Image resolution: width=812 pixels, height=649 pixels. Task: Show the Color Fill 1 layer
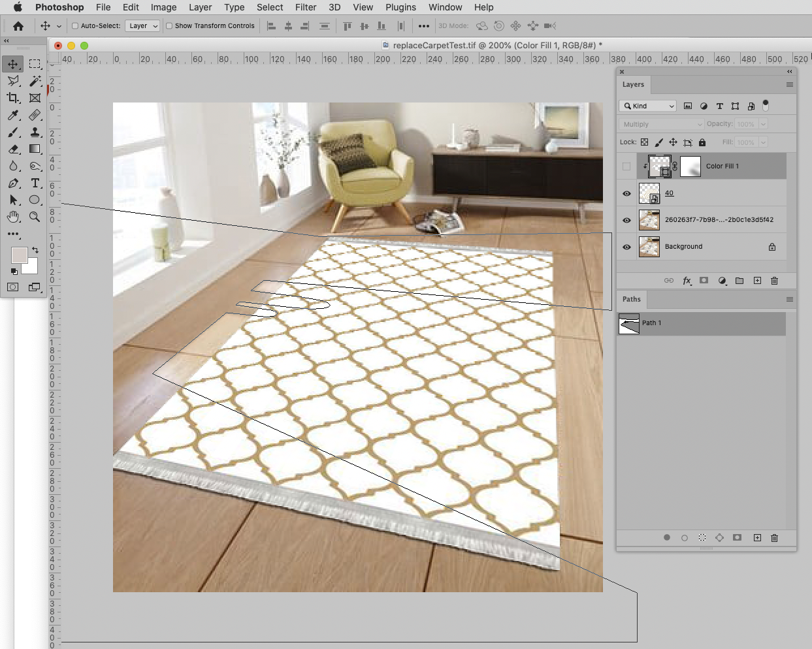point(626,166)
